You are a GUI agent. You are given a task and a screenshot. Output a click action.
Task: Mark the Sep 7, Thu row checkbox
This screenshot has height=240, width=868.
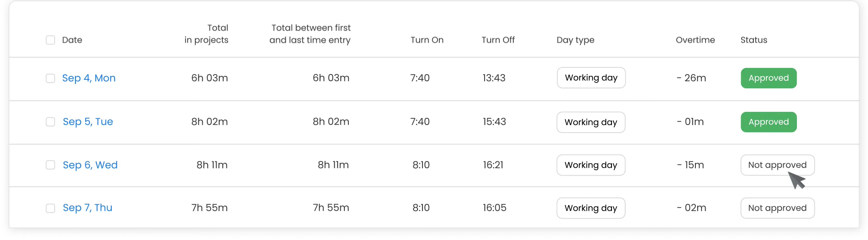[x=51, y=208]
